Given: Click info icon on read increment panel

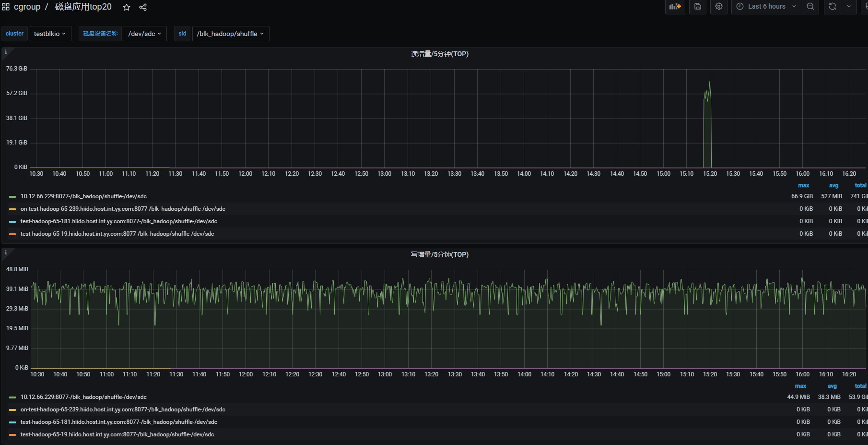Looking at the screenshot, I should (6, 52).
